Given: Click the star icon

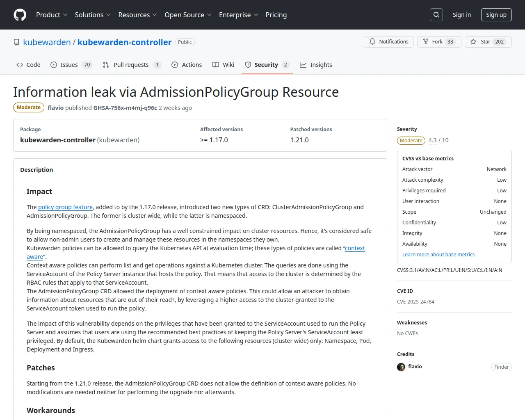Looking at the screenshot, I should (473, 42).
